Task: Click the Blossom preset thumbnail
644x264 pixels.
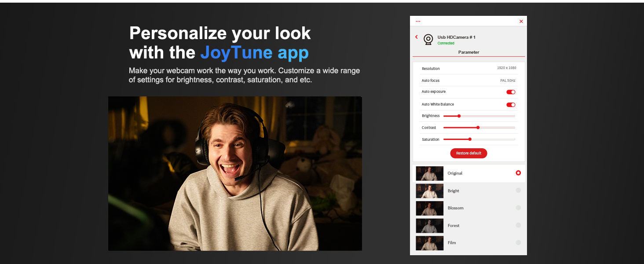Action: pyautogui.click(x=429, y=208)
